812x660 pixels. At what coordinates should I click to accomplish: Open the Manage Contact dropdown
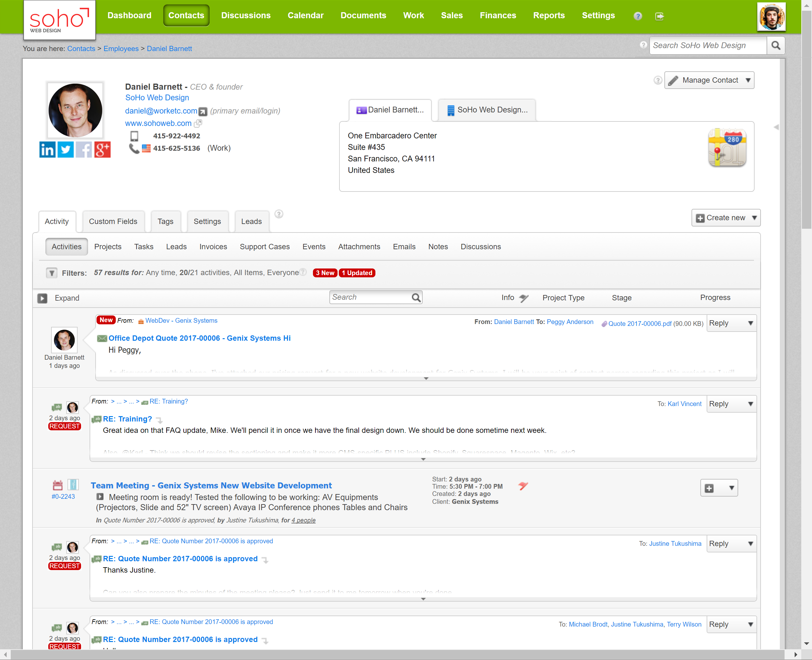(x=709, y=80)
